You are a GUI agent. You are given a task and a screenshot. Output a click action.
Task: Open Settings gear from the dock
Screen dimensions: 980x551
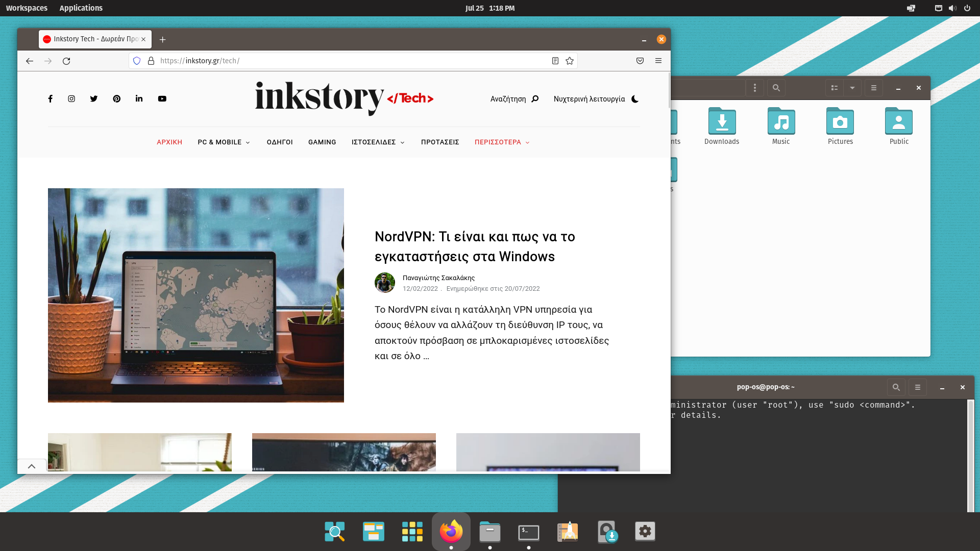click(x=645, y=531)
